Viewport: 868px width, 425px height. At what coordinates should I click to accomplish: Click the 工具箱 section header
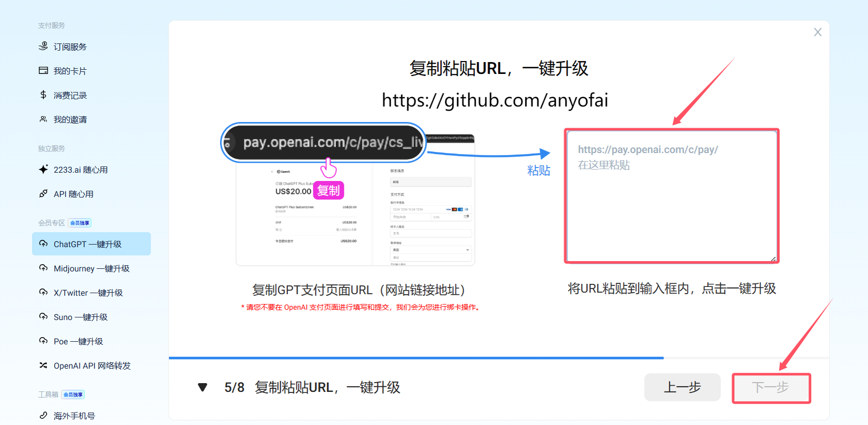tap(48, 394)
